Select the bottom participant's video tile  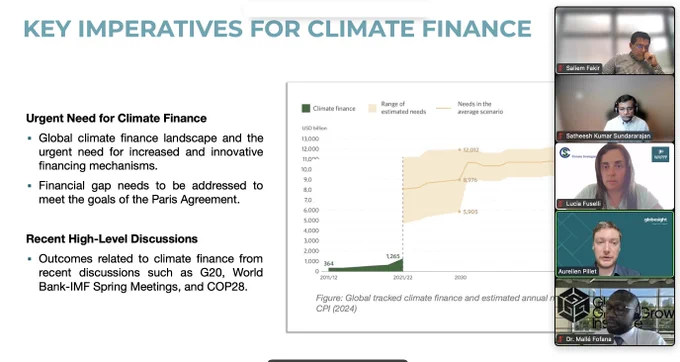615,311
